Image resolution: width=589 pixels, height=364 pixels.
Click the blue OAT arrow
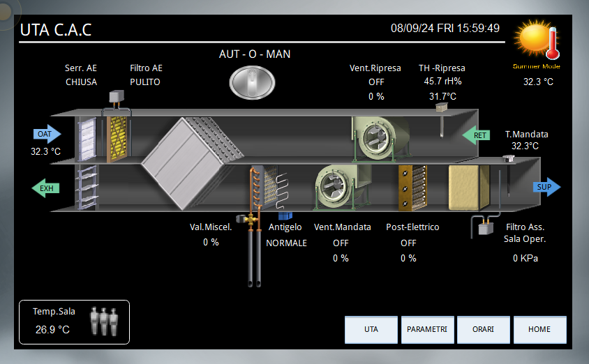click(x=47, y=134)
